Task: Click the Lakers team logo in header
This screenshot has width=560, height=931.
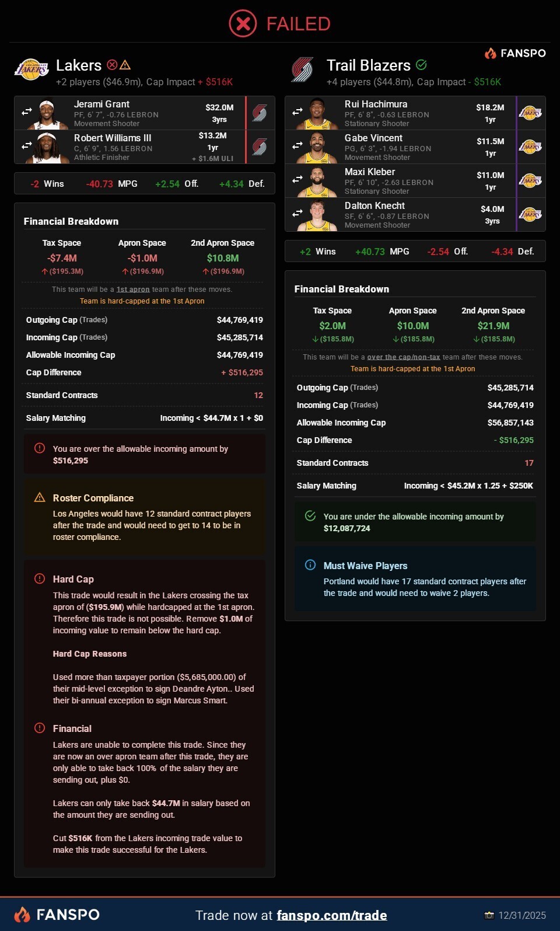Action: [x=32, y=69]
